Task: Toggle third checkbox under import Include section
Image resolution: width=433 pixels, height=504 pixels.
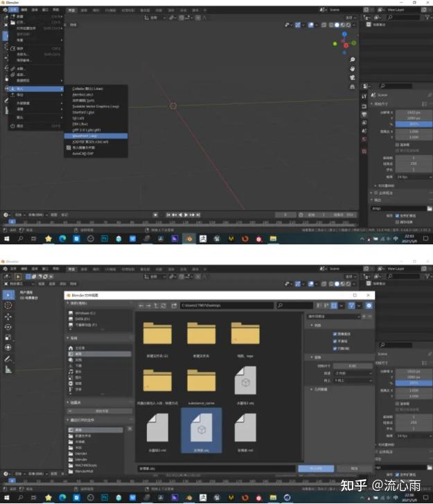Action: tap(335, 348)
